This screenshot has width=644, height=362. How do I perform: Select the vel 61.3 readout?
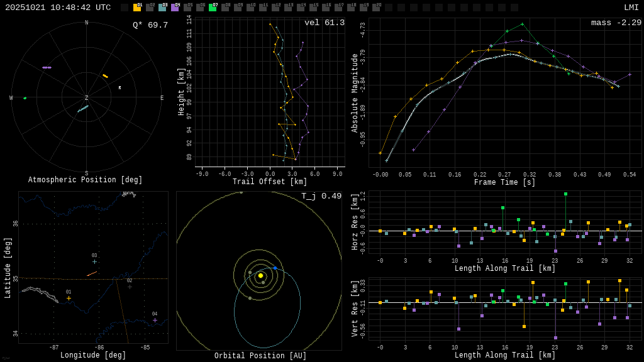click(324, 23)
